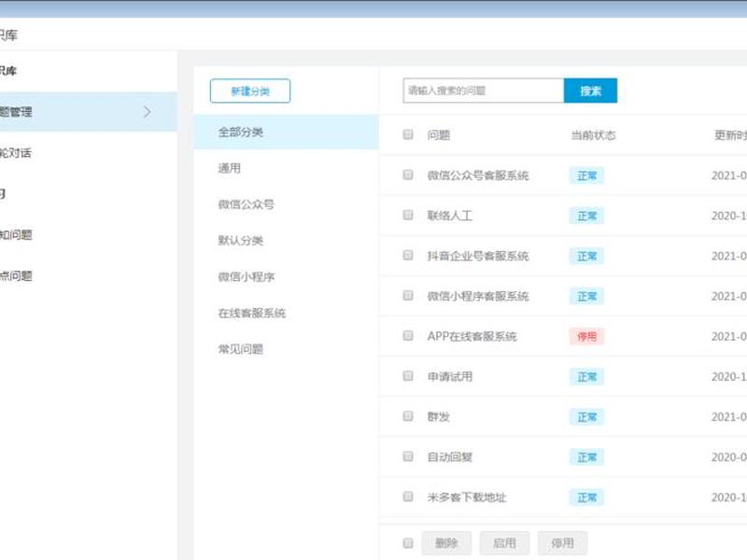Click the 新建分类 button
Screen dimensions: 747x560
[250, 91]
